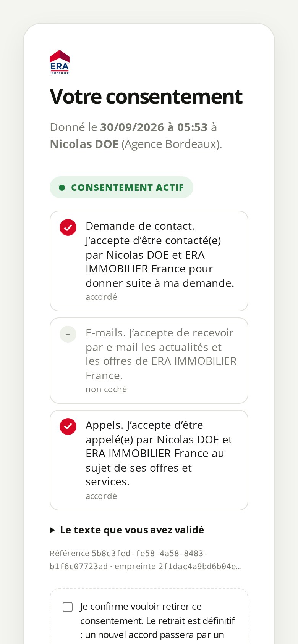
Task: Click the red checkmark beside Demande de contact
Action: [x=68, y=227]
